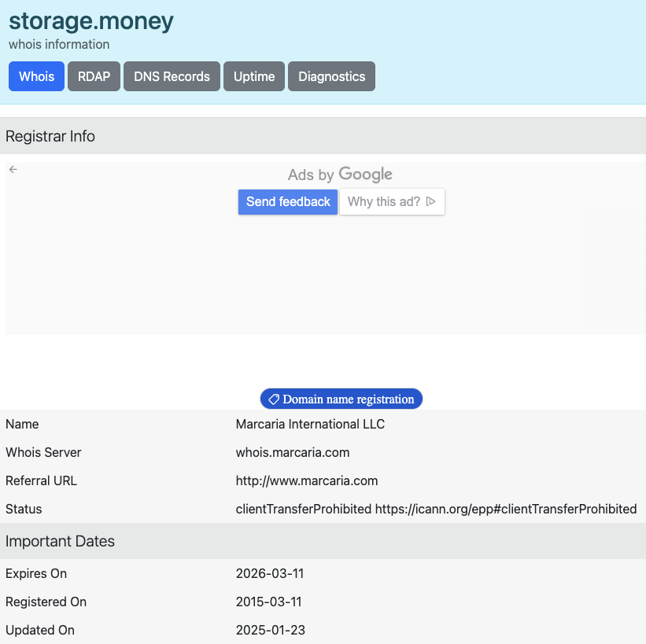This screenshot has height=644, width=646.
Task: Click the registered date 2015-03-11
Action: tap(268, 602)
